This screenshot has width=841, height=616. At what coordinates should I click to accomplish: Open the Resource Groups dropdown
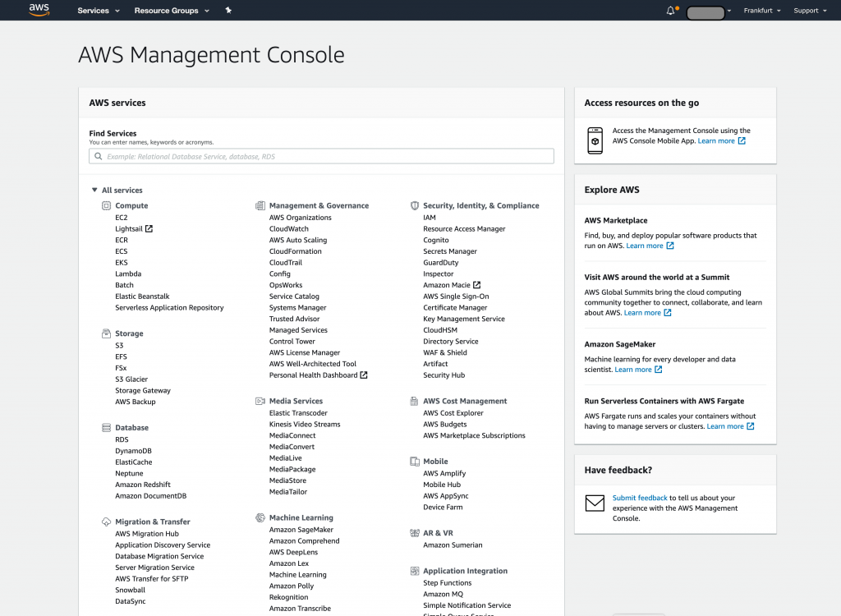click(x=172, y=11)
